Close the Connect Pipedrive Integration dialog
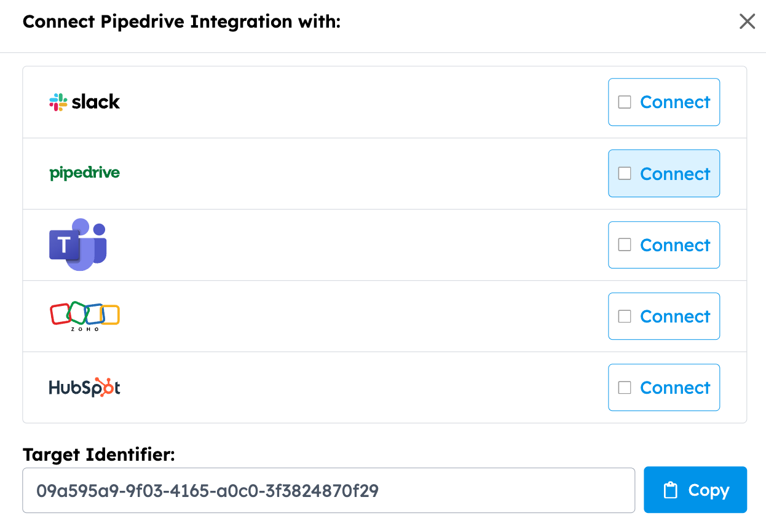This screenshot has height=532, width=766. coord(747,22)
